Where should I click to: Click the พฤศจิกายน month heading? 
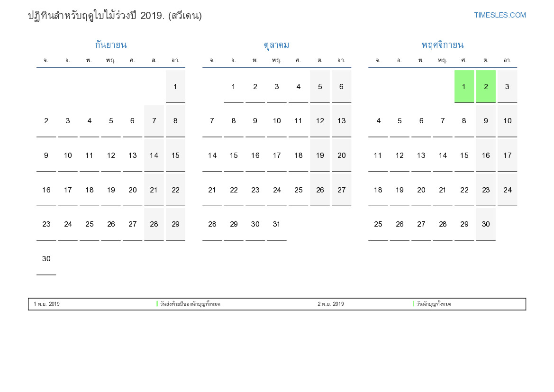click(x=442, y=45)
